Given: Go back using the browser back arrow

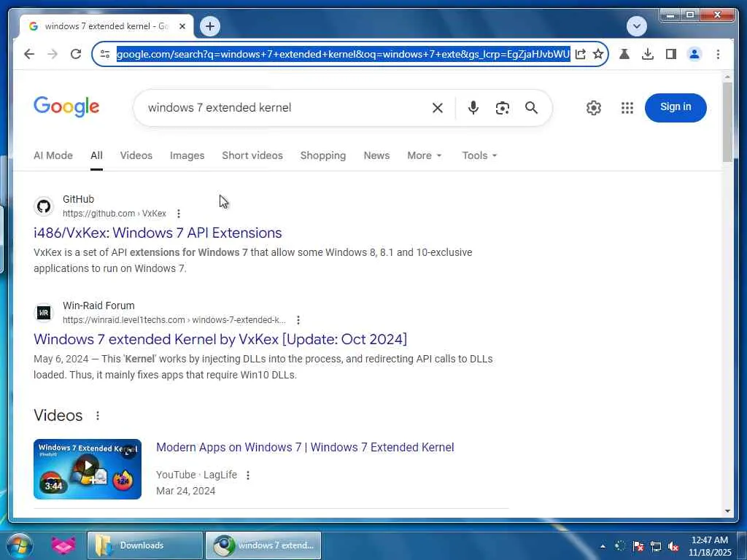Looking at the screenshot, I should click(29, 54).
